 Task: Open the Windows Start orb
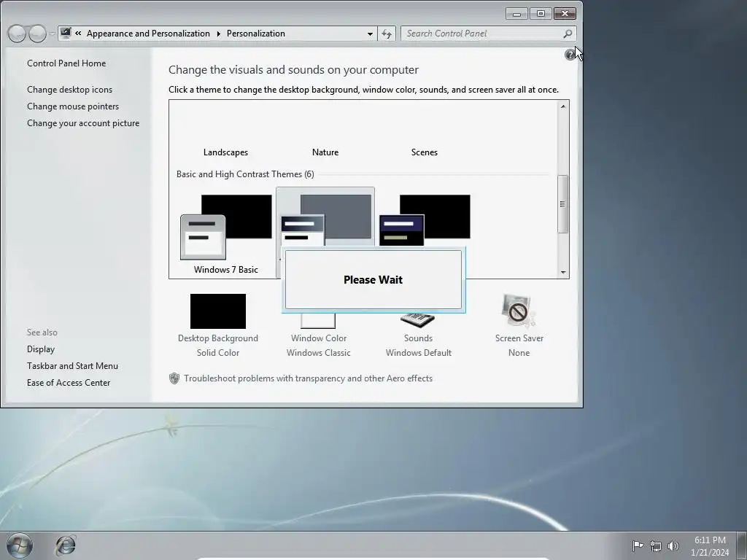pos(20,545)
